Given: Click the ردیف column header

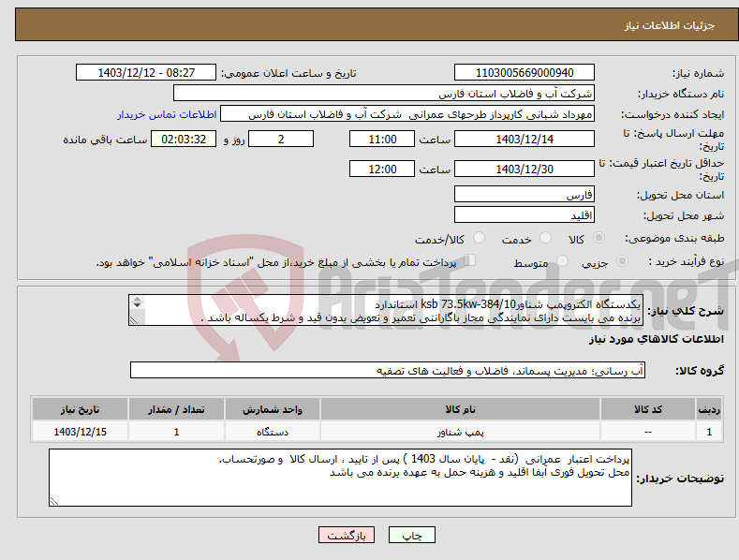Looking at the screenshot, I should tap(709, 409).
